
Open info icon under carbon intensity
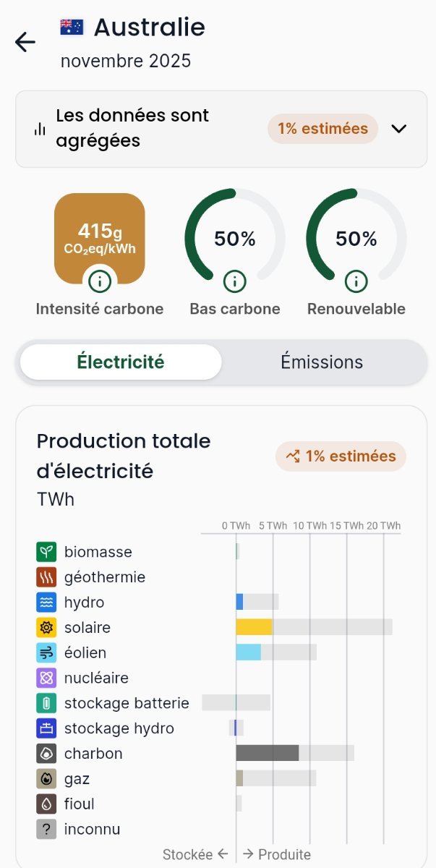tap(100, 280)
